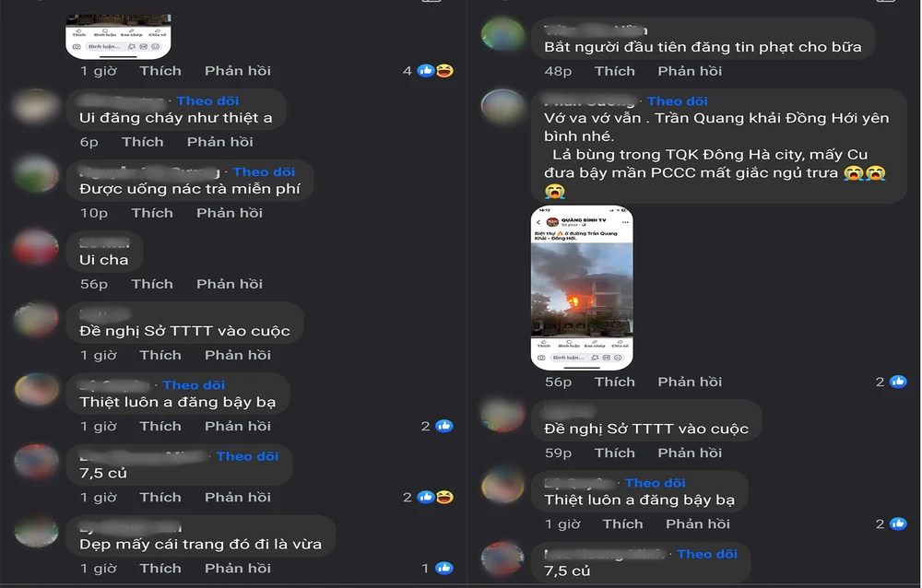Open the cropped screenshot thumbnail at top left
Screen dimensions: 922x588
click(118, 37)
